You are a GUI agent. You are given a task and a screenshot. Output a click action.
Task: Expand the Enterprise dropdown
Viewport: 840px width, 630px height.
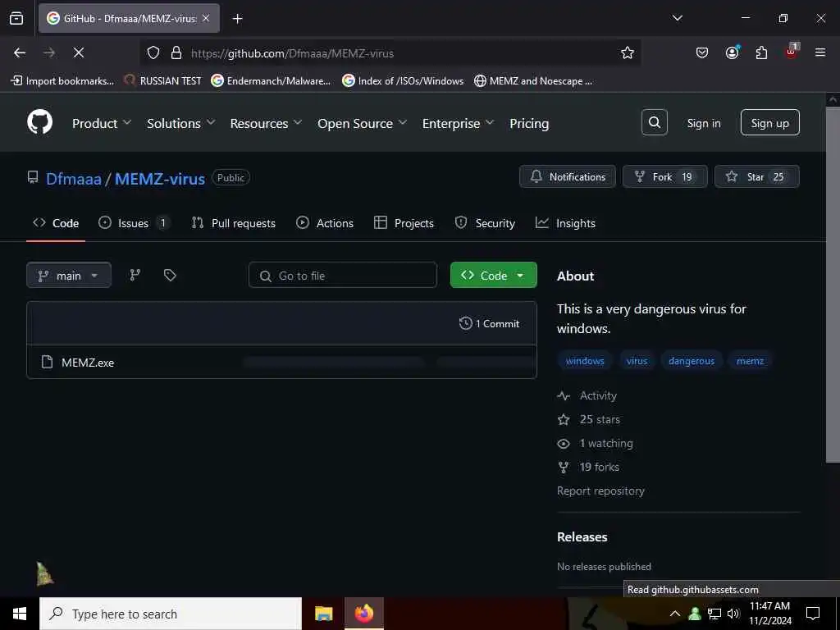(x=458, y=123)
